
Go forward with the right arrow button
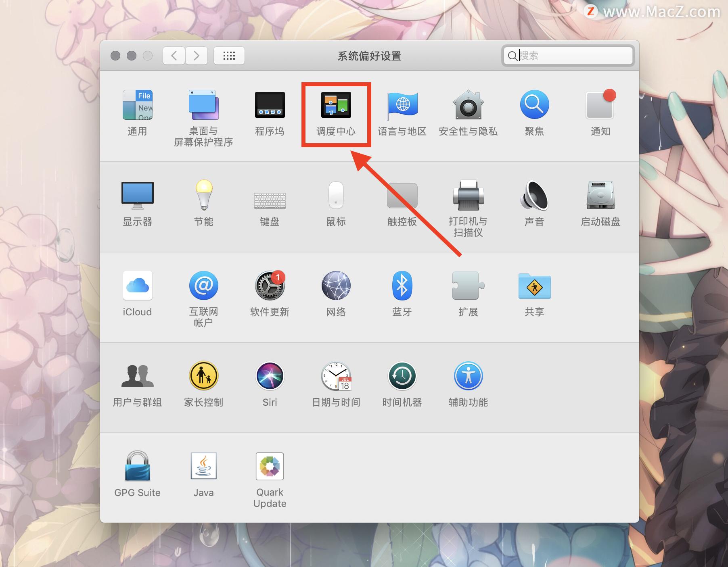pyautogui.click(x=197, y=56)
